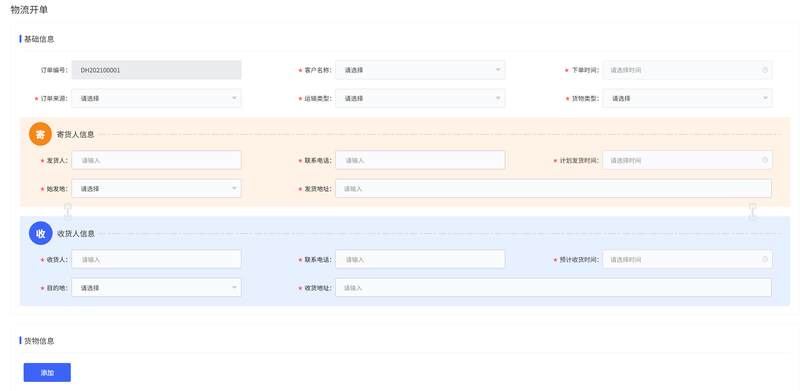Open the 目的地 dropdown
This screenshot has height=391, width=800.
click(156, 287)
